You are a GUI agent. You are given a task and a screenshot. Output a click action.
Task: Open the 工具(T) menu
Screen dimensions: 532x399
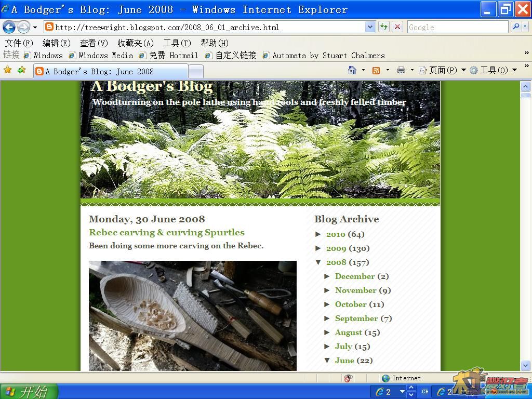[177, 43]
